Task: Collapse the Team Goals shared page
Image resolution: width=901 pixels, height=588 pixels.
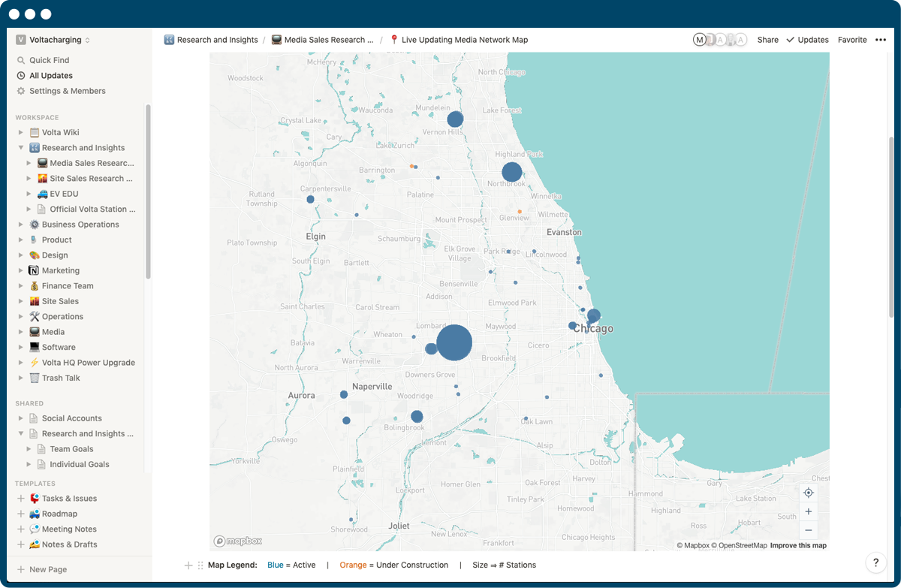Action: point(28,448)
